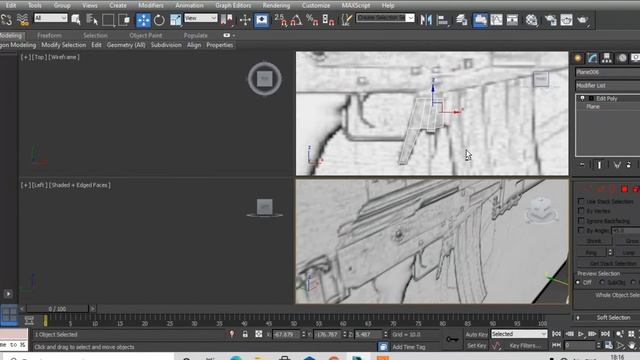Screen dimensions: 640x360
Task: Select Edge sub-object level icon
Action: coord(600,189)
